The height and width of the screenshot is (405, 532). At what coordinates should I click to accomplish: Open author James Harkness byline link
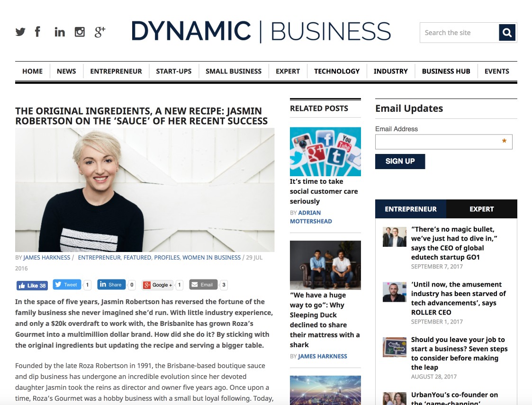point(47,258)
